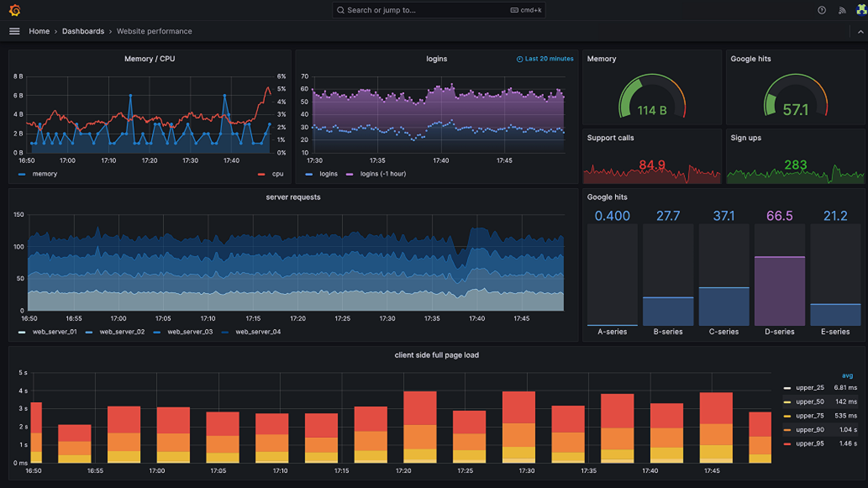Viewport: 868px width, 488px height.
Task: Navigate to Dashboards in breadcrumb trail
Action: pyautogui.click(x=83, y=31)
